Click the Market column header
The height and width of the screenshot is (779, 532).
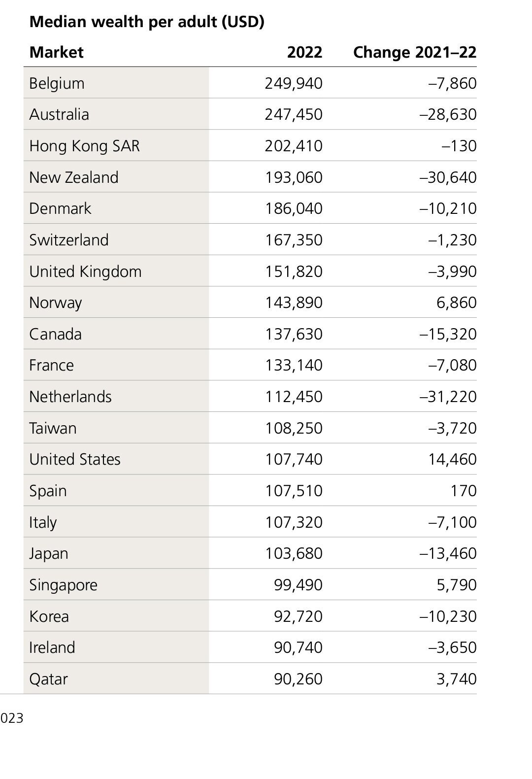pos(57,52)
